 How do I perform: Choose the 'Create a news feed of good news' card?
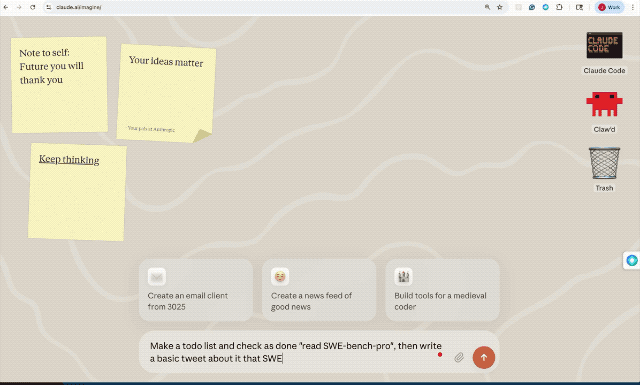[319, 290]
